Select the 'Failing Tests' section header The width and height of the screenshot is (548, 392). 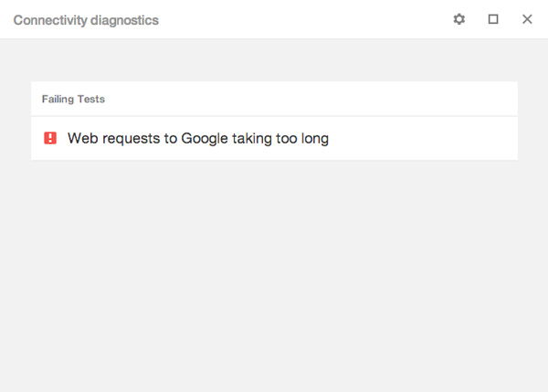pos(274,99)
